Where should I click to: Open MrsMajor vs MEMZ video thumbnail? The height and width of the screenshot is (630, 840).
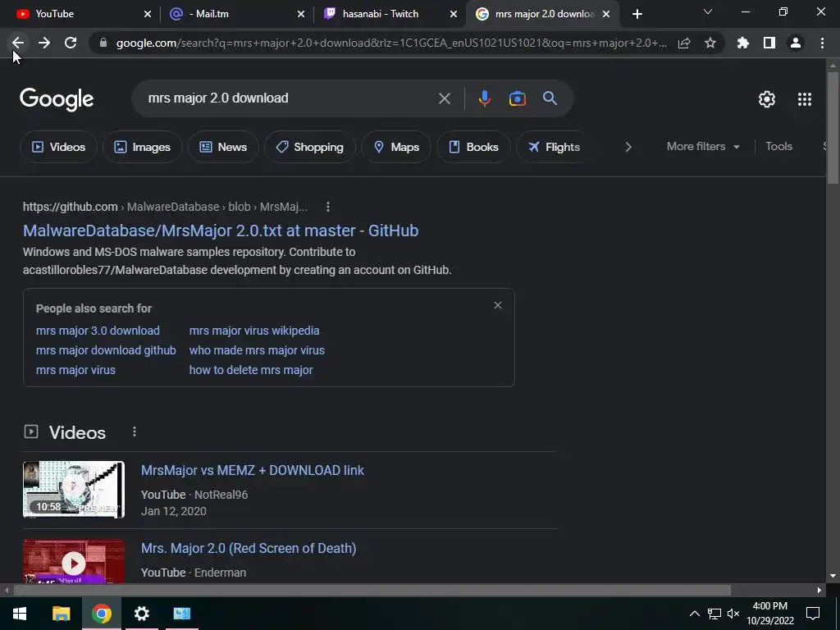pos(74,490)
